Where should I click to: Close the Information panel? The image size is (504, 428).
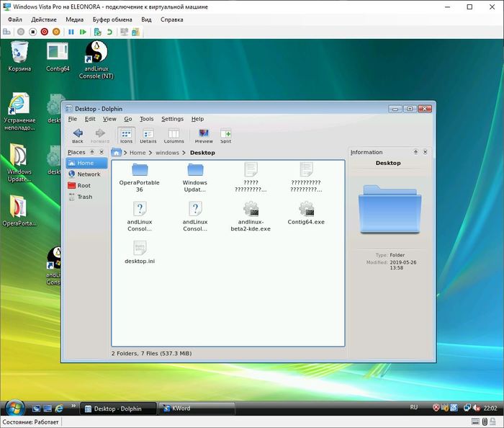[x=425, y=152]
